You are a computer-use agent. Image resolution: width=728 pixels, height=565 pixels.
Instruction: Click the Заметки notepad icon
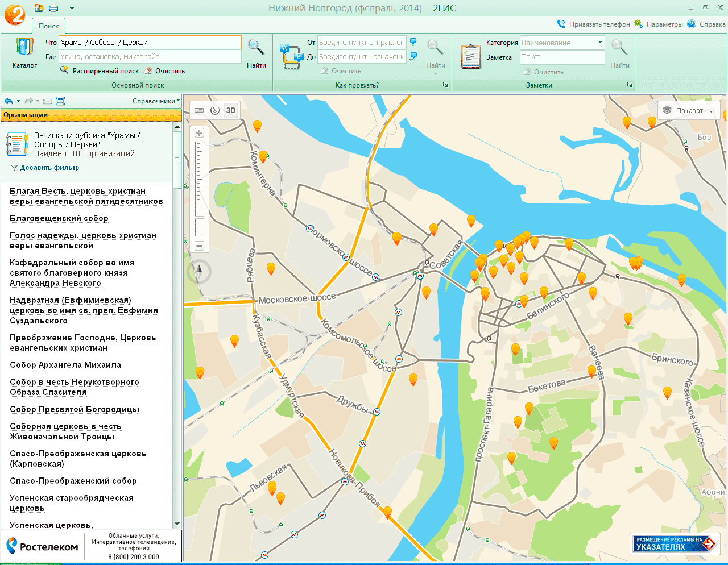pyautogui.click(x=471, y=56)
